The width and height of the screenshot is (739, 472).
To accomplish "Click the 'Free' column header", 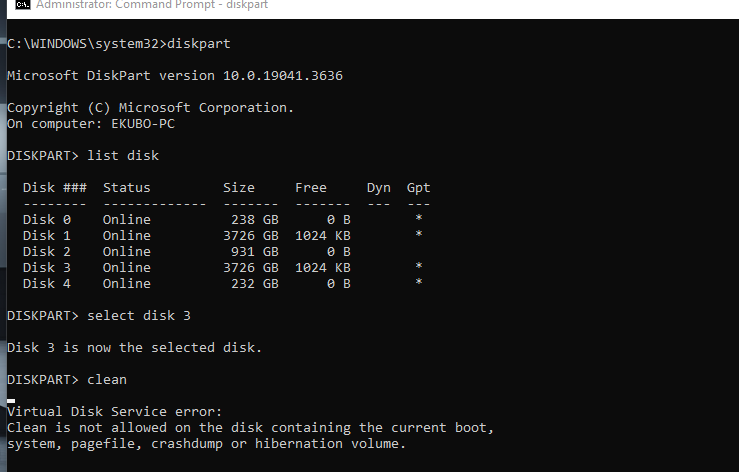I will point(311,188).
